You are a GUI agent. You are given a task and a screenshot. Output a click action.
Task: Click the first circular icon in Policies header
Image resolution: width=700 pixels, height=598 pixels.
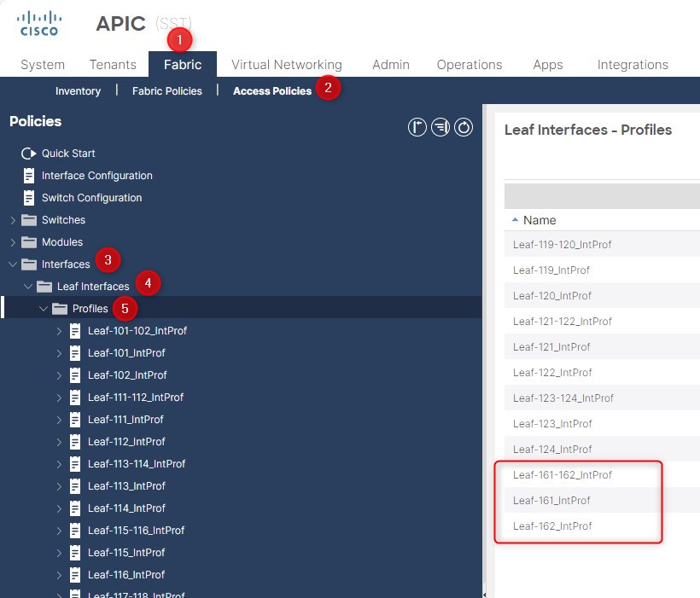(x=417, y=128)
